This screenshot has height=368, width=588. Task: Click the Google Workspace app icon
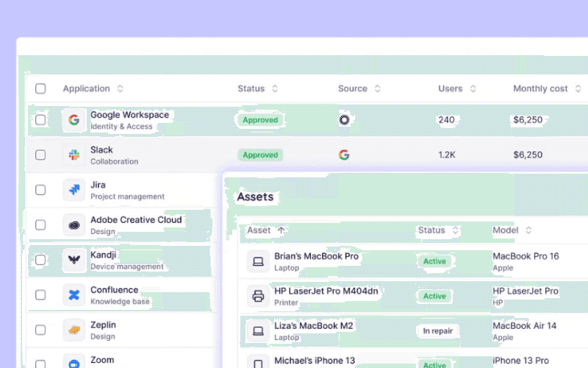74,120
